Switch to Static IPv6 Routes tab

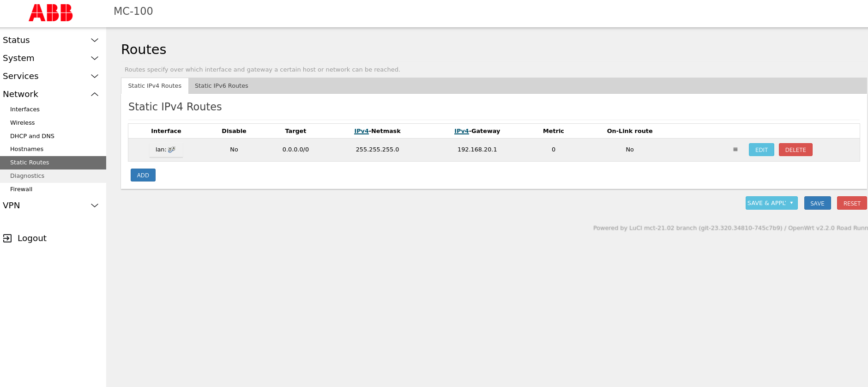click(221, 86)
